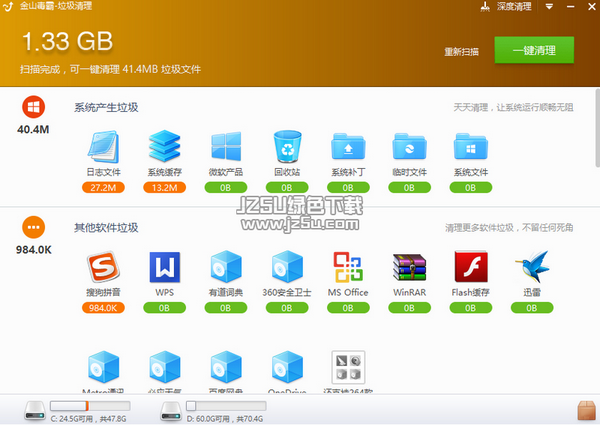Open the 日志文件 log files icon
600x426 pixels.
coord(103,147)
